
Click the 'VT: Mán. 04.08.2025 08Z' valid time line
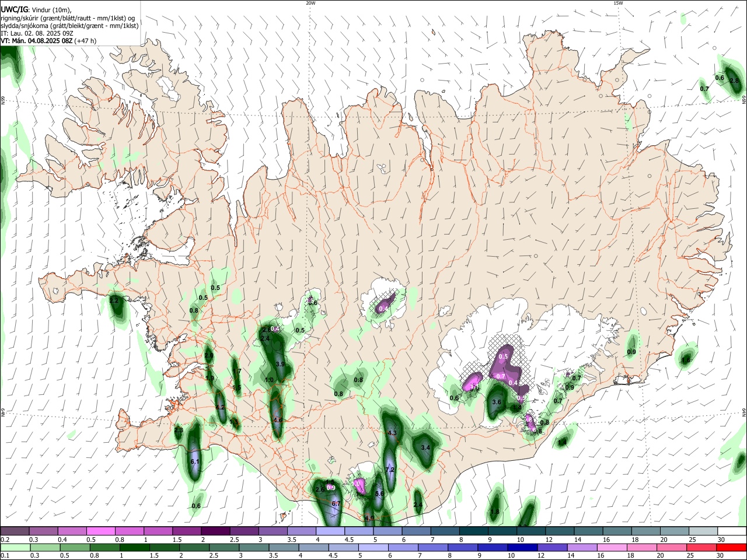tap(37, 41)
